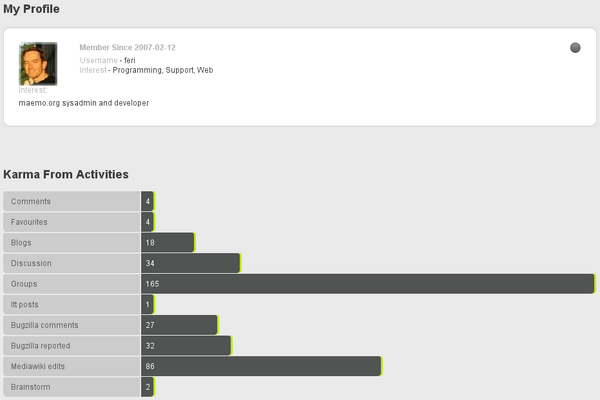This screenshot has width=600, height=400.
Task: Open the Bugzilla reported label
Action: coord(43,346)
